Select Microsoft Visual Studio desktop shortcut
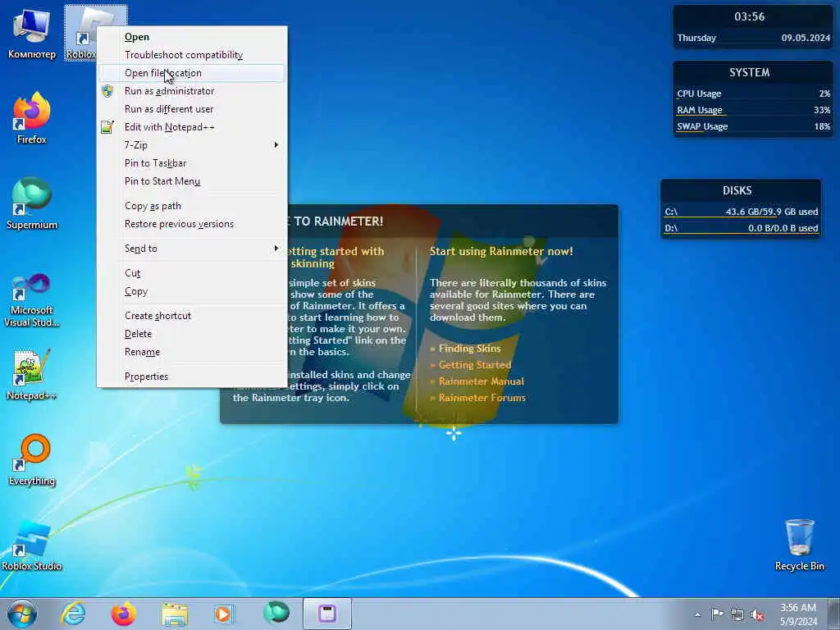This screenshot has height=630, width=840. pyautogui.click(x=32, y=300)
